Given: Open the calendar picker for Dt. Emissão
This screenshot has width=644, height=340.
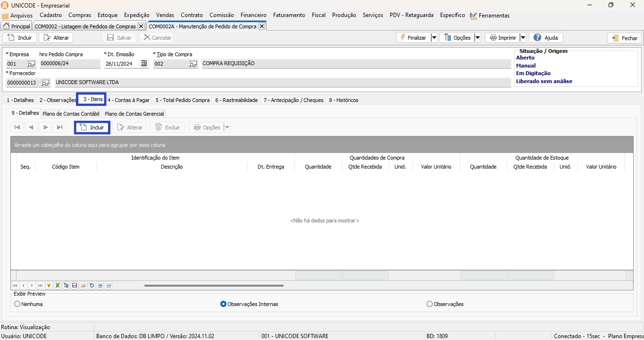Looking at the screenshot, I should (143, 64).
